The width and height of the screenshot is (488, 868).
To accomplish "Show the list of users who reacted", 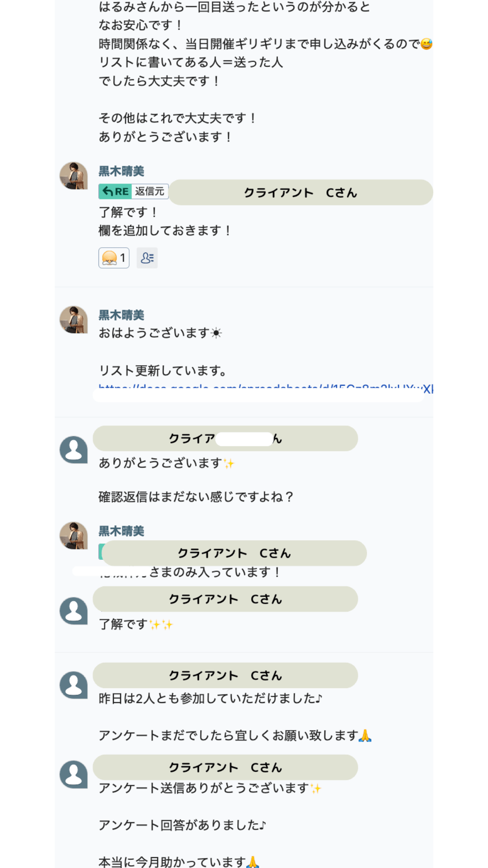I will pos(147,258).
